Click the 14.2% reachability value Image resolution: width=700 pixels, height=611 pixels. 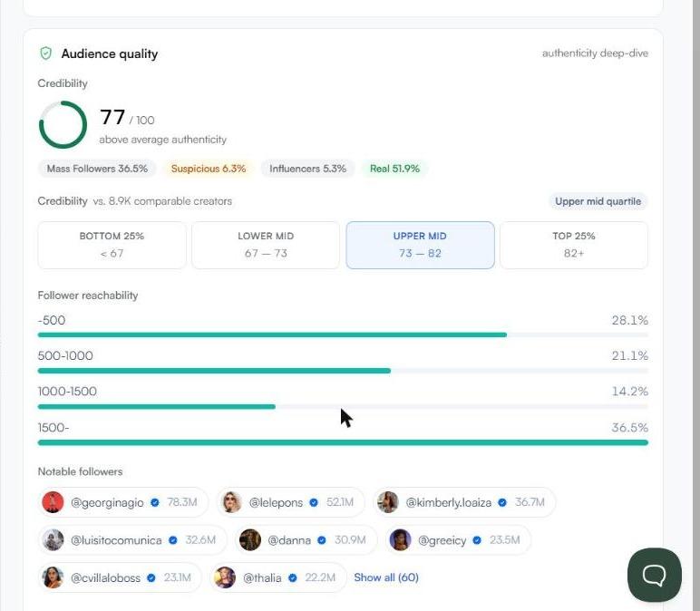(x=629, y=392)
